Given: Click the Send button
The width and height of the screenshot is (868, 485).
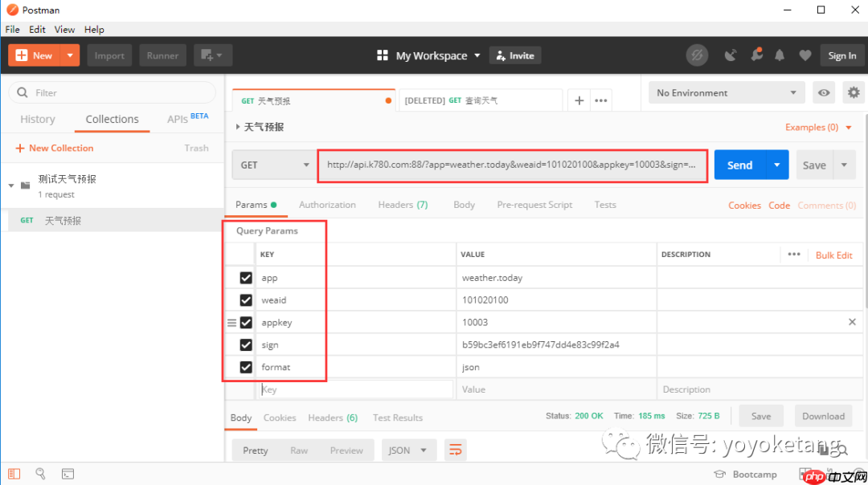Looking at the screenshot, I should pyautogui.click(x=739, y=165).
